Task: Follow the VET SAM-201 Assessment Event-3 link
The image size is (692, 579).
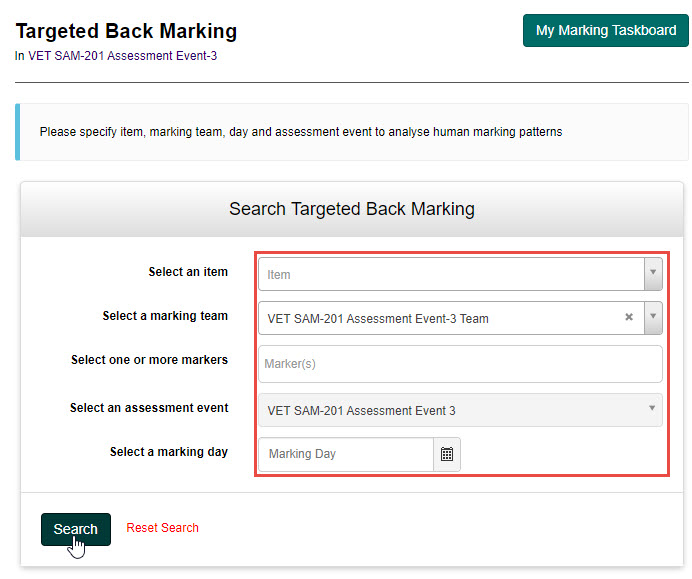Action: [123, 56]
